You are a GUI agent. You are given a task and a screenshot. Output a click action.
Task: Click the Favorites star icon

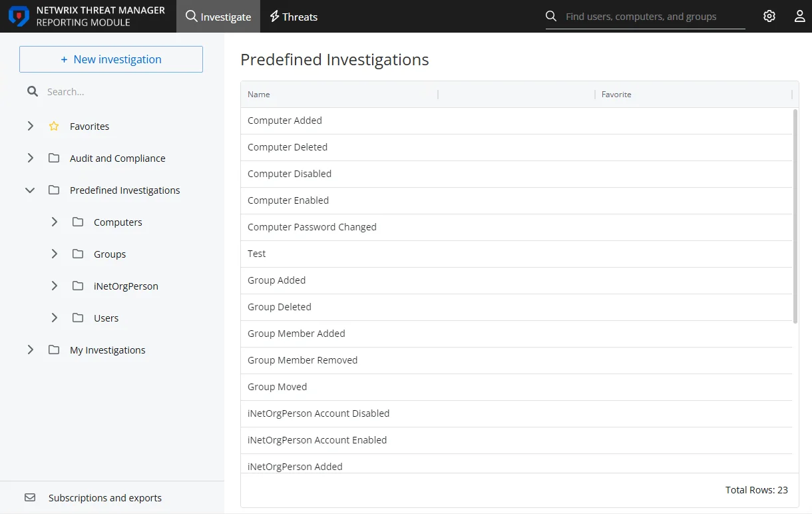click(x=54, y=126)
